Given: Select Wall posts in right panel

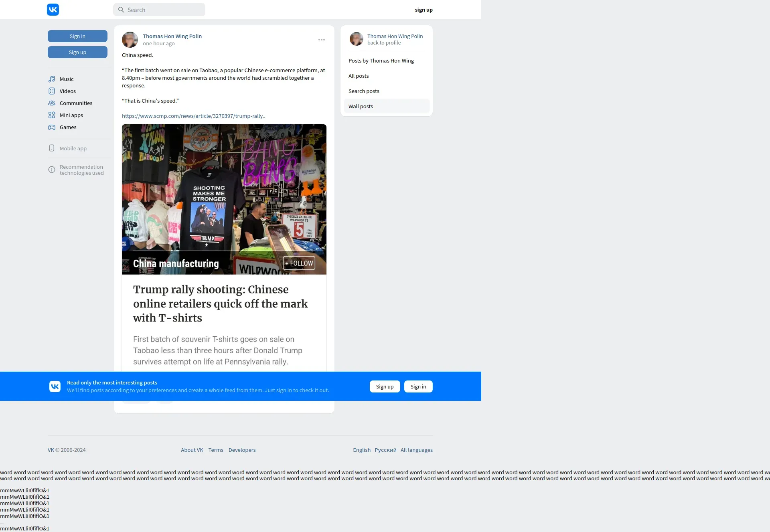Looking at the screenshot, I should coord(361,106).
